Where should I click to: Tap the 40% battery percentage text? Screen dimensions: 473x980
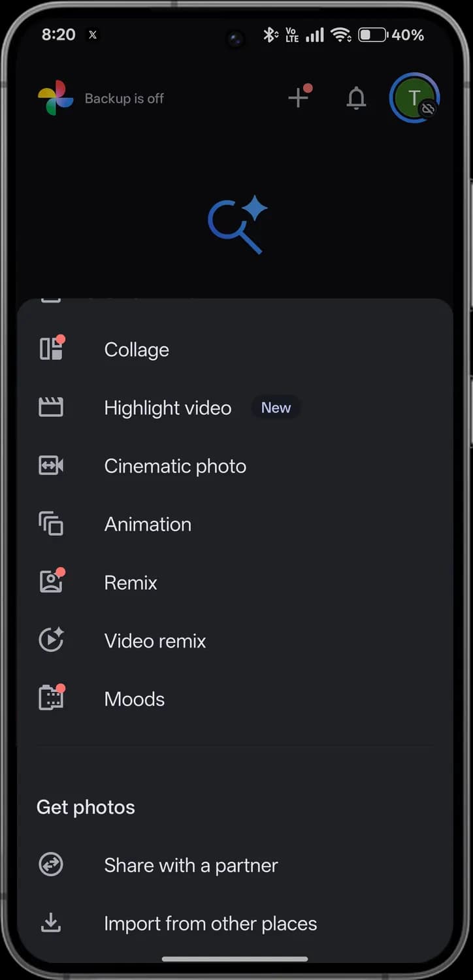pyautogui.click(x=408, y=35)
